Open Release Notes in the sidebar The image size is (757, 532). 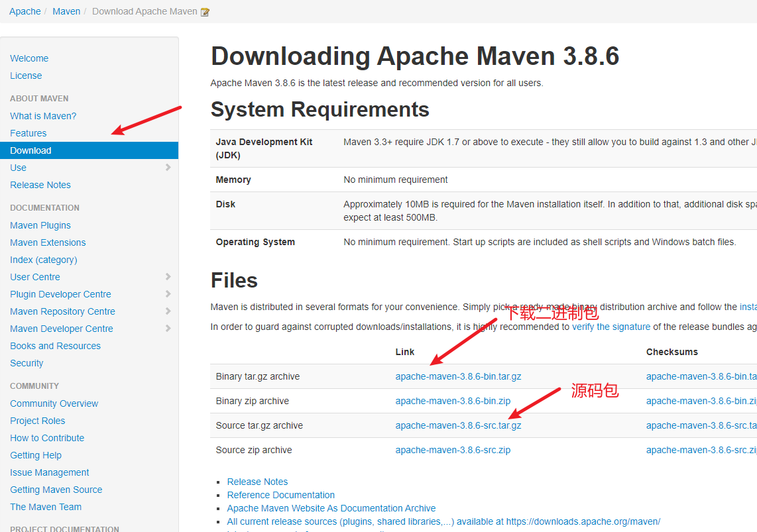(40, 186)
